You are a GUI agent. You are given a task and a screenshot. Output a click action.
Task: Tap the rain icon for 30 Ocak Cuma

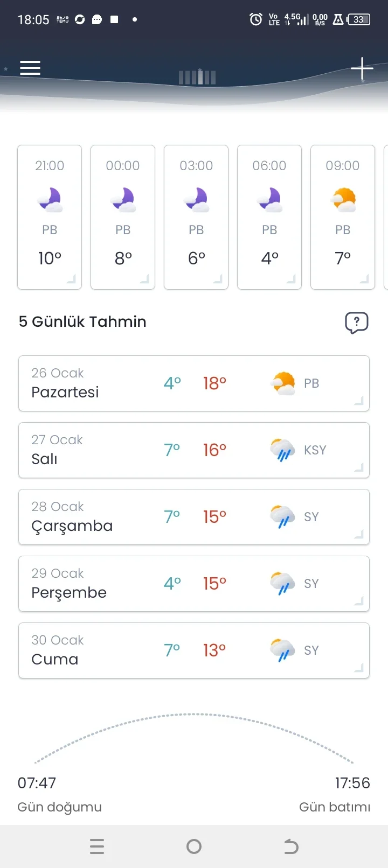coord(282,650)
